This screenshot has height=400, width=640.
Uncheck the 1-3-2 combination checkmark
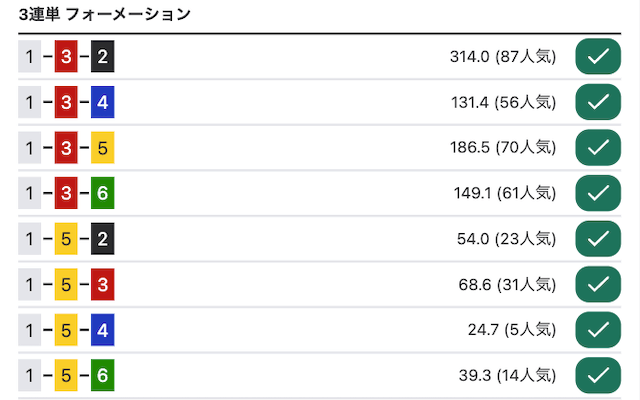(x=598, y=56)
